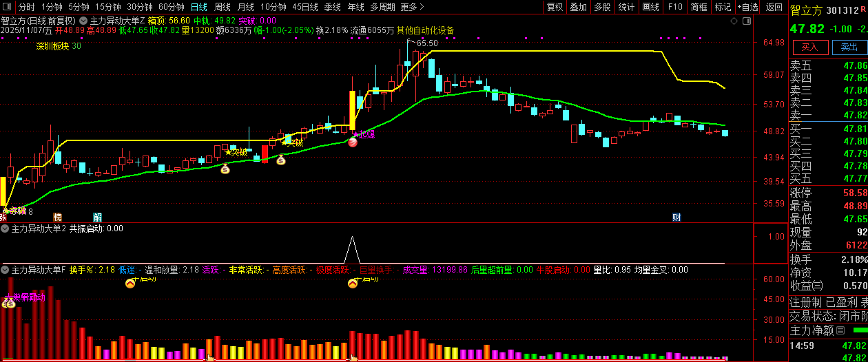
Task: Click the 财 finance marker icon
Action: coord(676,217)
